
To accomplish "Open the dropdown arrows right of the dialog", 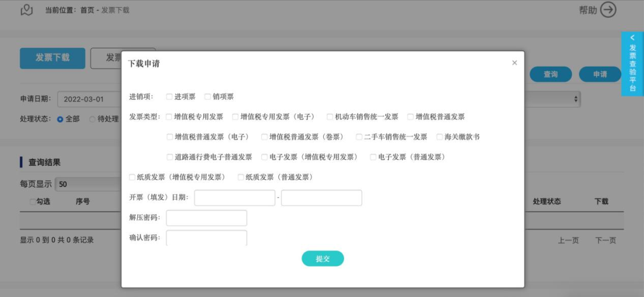I will [x=575, y=99].
